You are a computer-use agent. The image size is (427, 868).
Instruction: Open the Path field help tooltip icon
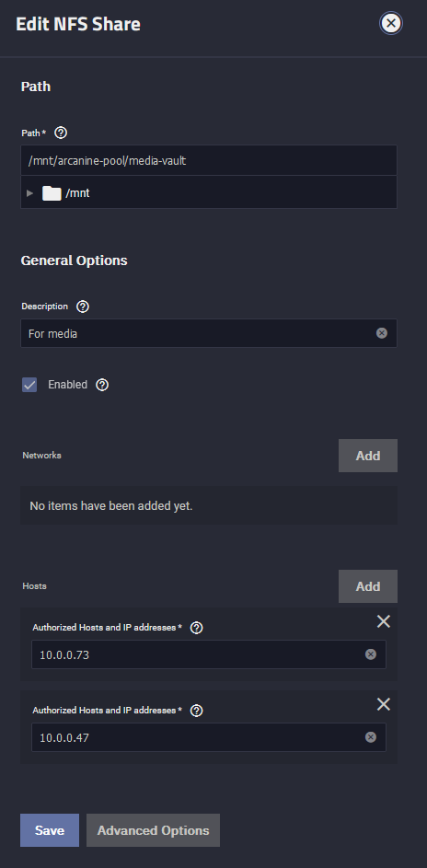61,133
